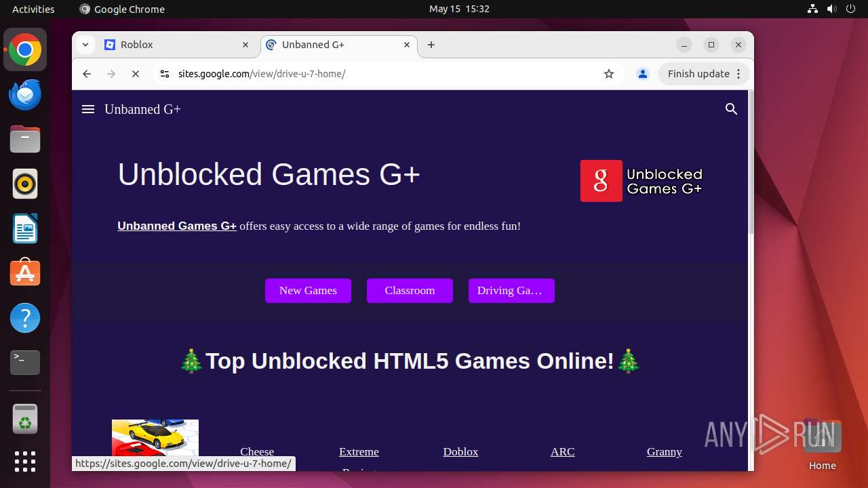The image size is (868, 488).
Task: Open Files manager from the dock
Action: 25,139
